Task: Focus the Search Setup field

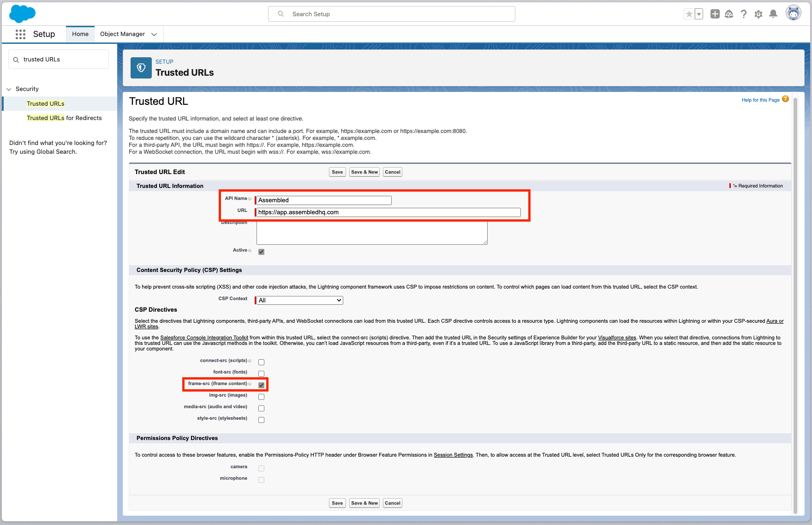Action: pos(392,14)
